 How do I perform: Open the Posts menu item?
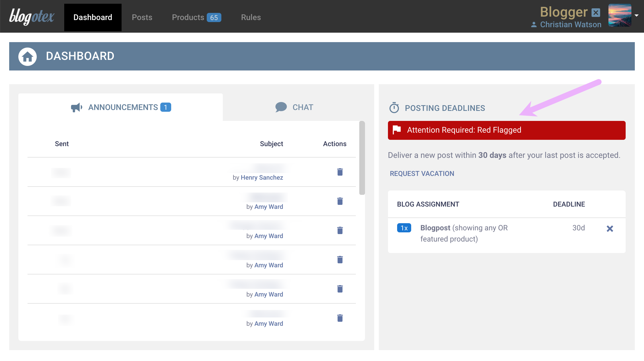pos(142,17)
